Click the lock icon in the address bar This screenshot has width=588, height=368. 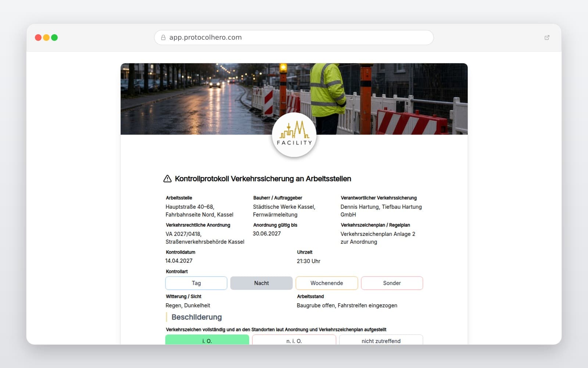pyautogui.click(x=163, y=38)
